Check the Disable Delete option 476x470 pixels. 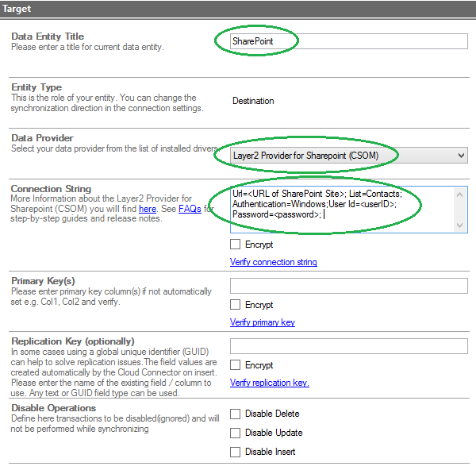click(236, 414)
